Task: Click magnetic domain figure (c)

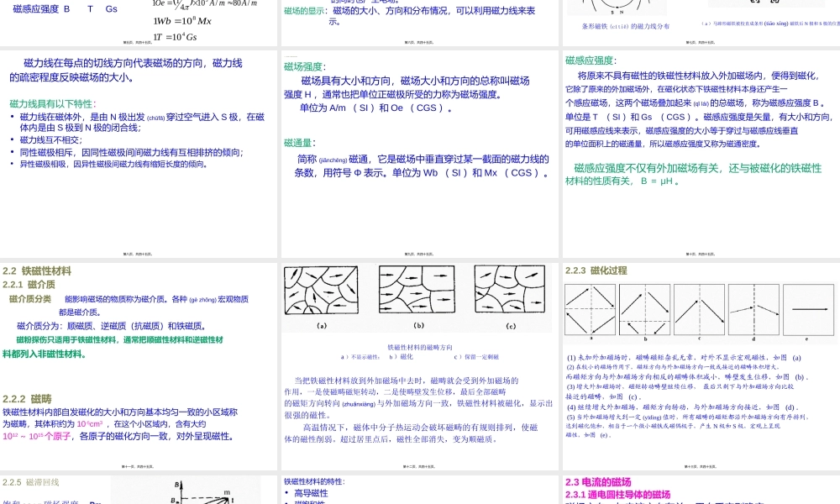Action: [510, 290]
